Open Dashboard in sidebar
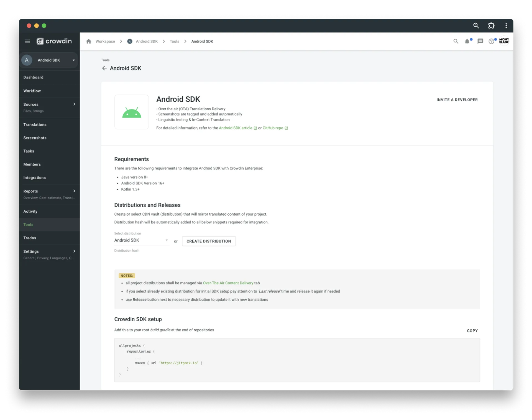This screenshot has width=532, height=420. [49, 77]
